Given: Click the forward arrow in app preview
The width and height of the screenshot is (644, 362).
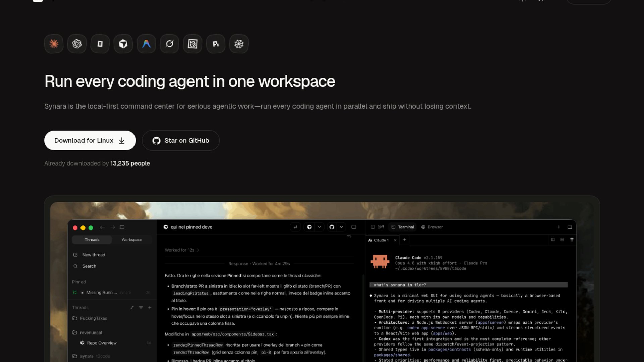Looking at the screenshot, I should click(x=112, y=227).
